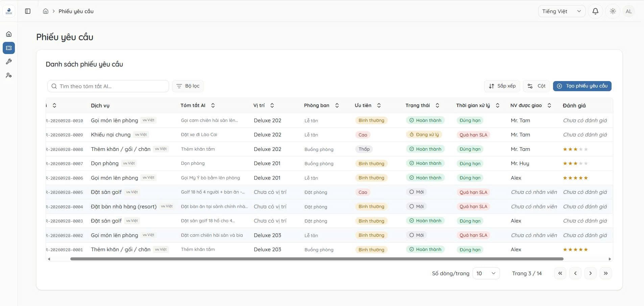Go to the previous page
This screenshot has height=306, width=644.
575,273
